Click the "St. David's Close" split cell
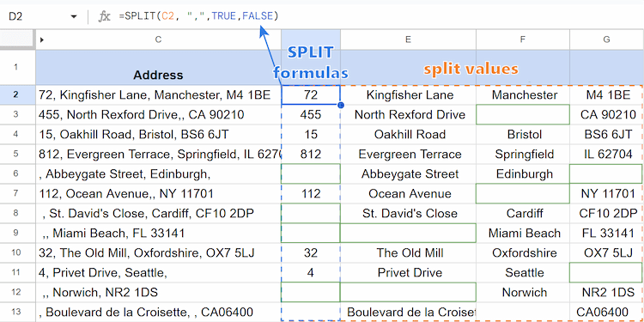The image size is (644, 322). (408, 213)
